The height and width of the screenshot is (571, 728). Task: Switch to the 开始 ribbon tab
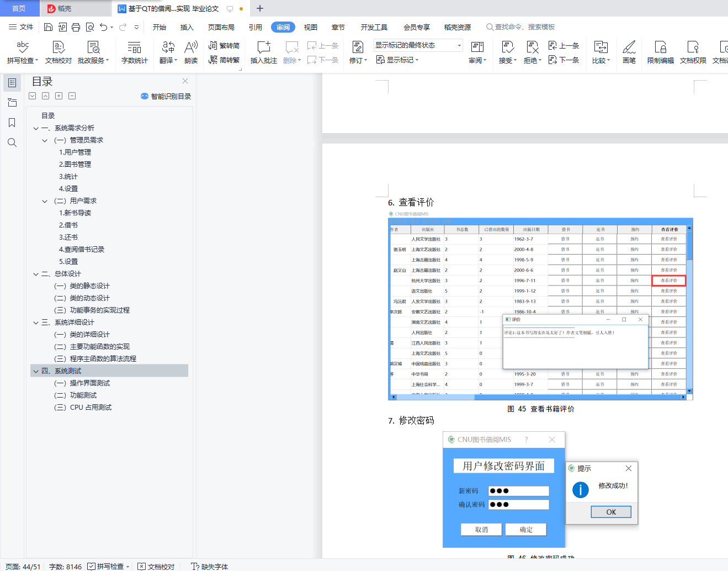[x=160, y=27]
